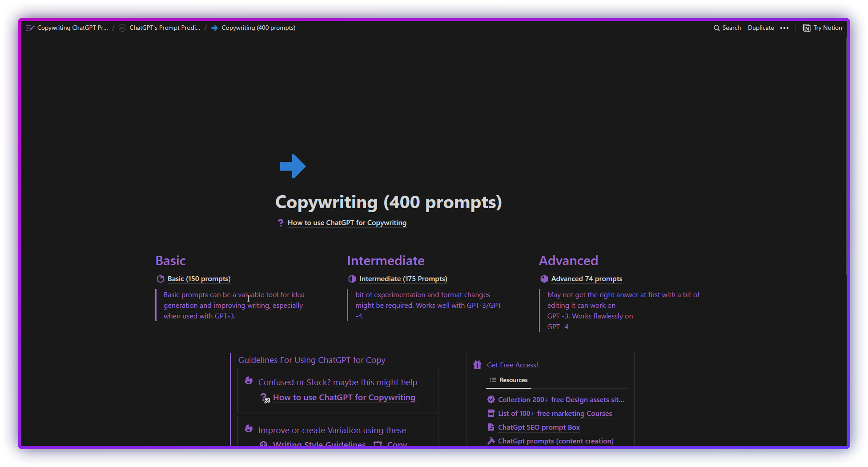Click 'Improve or create Variation using these' text

pyautogui.click(x=332, y=431)
